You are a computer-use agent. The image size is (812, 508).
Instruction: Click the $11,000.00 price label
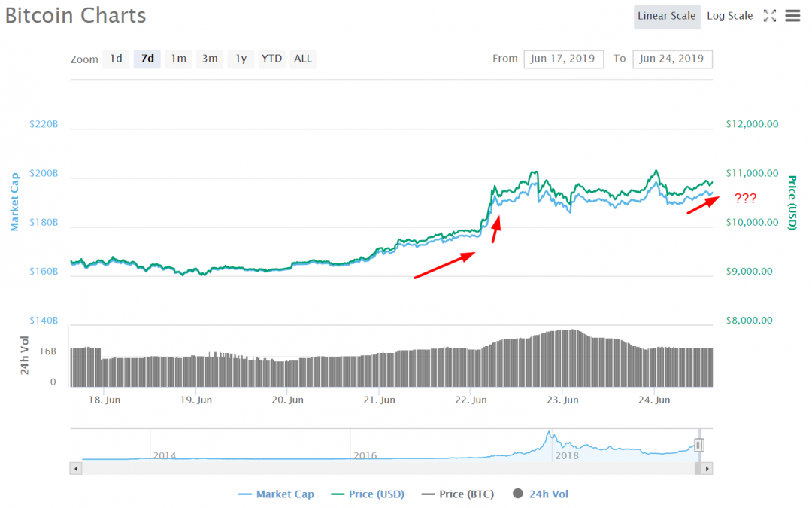tap(752, 174)
